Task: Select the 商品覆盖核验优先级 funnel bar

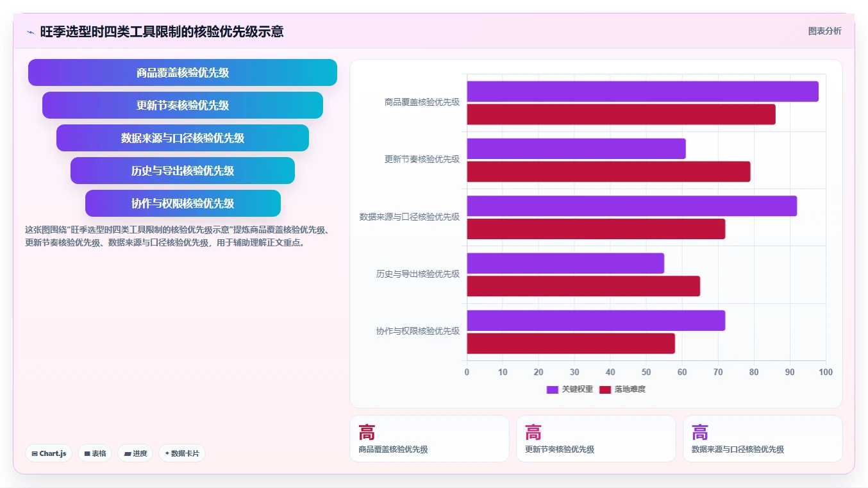Action: point(183,72)
